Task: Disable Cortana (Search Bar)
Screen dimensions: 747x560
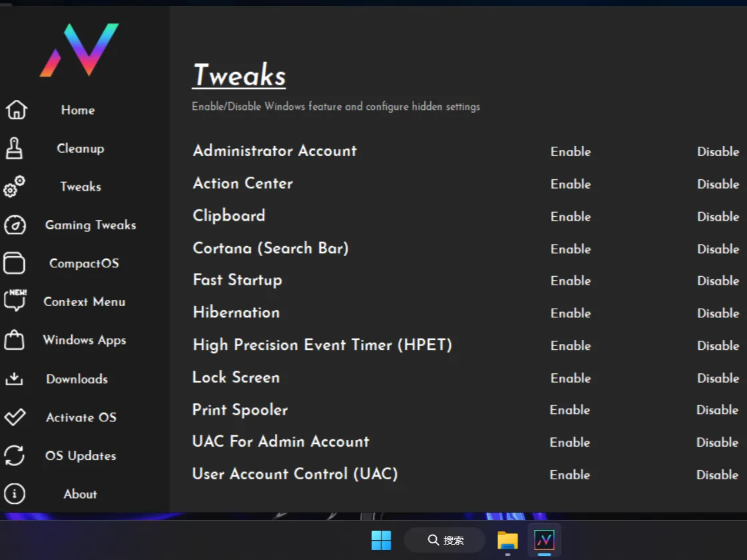Action: point(718,249)
